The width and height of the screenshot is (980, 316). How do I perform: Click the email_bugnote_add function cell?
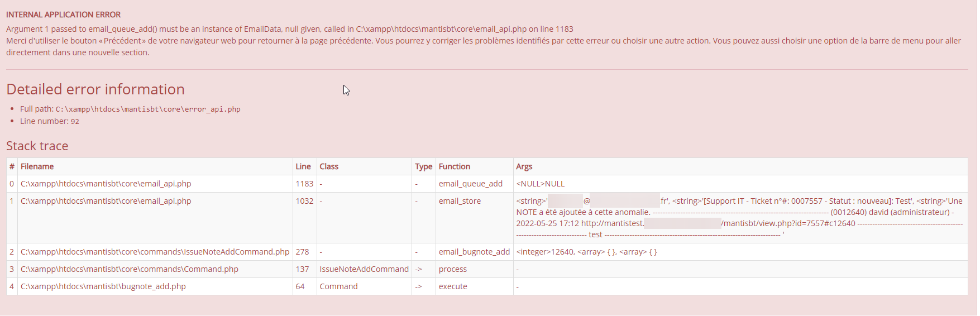tap(474, 252)
